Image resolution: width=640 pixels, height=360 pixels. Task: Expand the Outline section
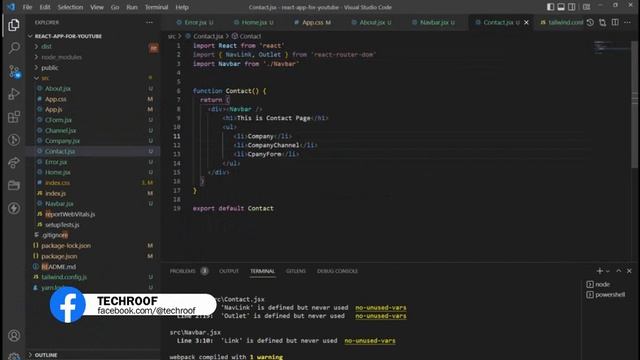tap(46, 355)
